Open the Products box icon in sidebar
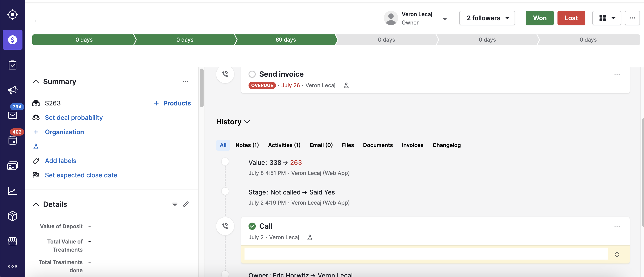Screen dimensions: 644x277 pos(13,216)
